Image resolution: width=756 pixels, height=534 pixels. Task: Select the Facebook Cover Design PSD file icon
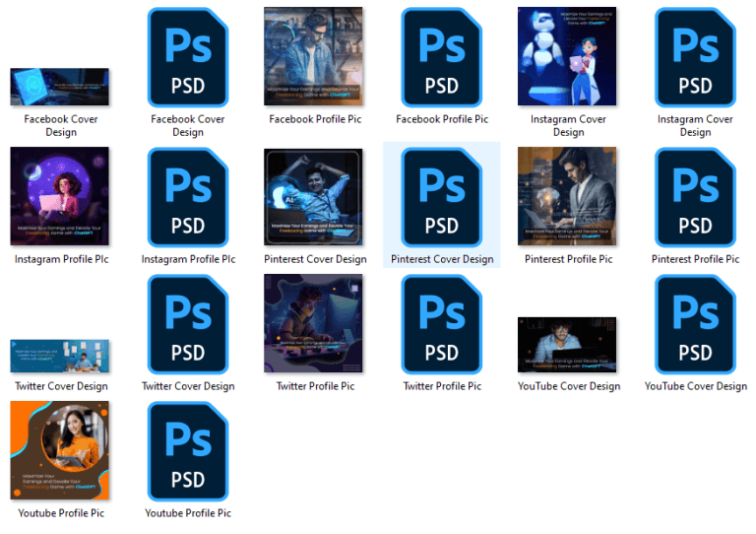[x=188, y=57]
